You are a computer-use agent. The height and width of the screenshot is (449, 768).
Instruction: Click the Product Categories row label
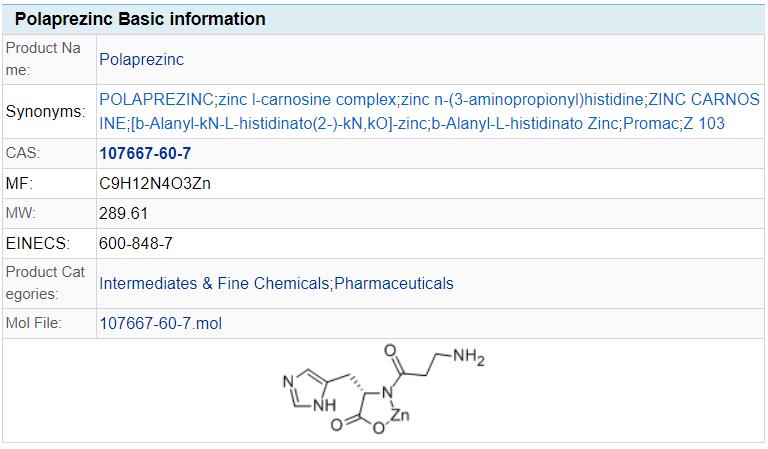point(46,283)
